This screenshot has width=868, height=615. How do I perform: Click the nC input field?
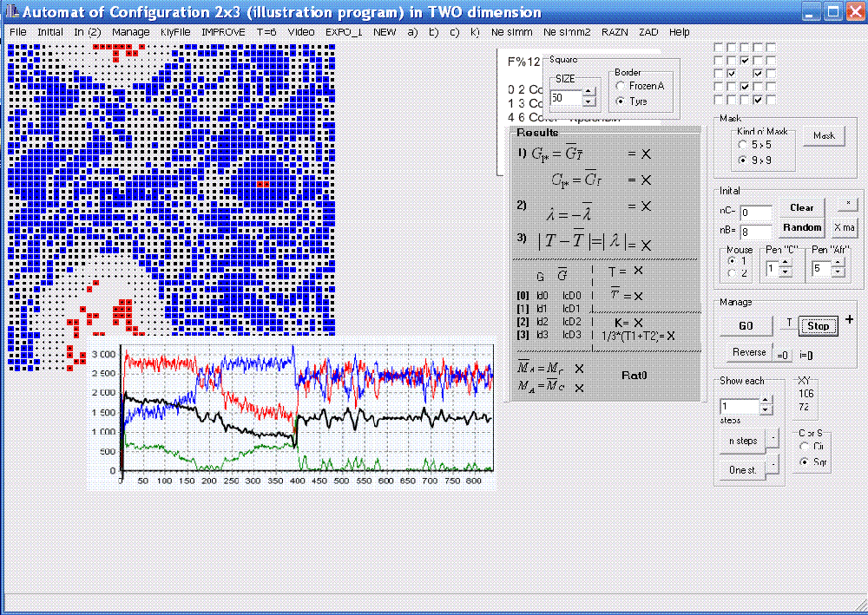(756, 213)
